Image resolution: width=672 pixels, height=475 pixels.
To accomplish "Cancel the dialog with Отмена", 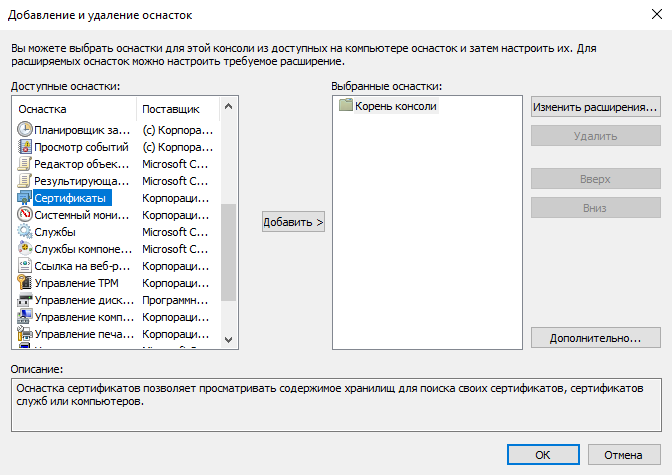I will (x=624, y=454).
